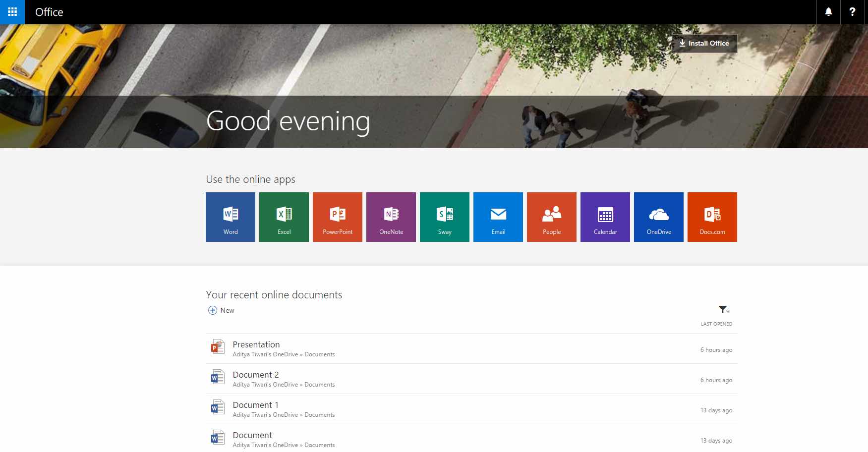Create a new document with New
The image size is (868, 452).
221,310
